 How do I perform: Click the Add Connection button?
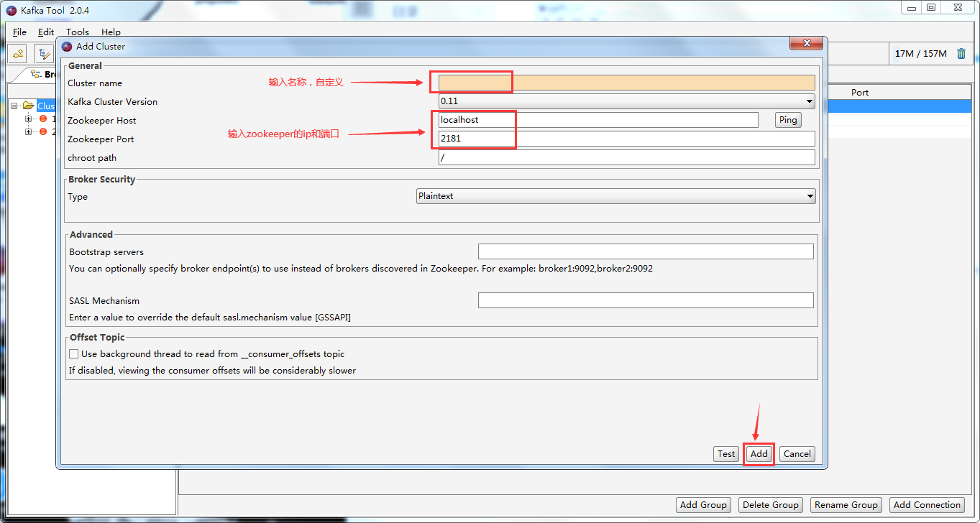click(928, 505)
